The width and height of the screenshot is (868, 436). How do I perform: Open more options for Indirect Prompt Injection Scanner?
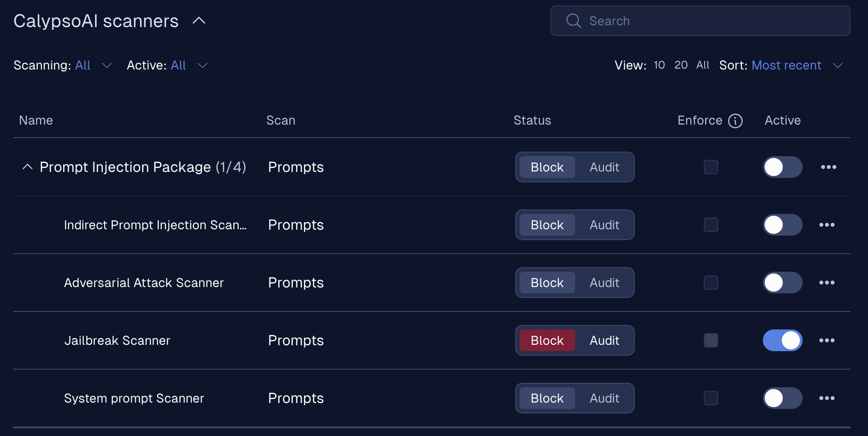[x=826, y=225]
